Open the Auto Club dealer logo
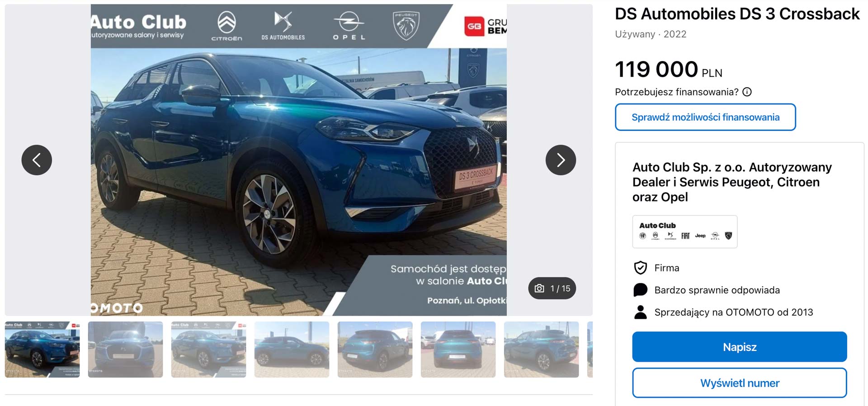 tap(684, 232)
